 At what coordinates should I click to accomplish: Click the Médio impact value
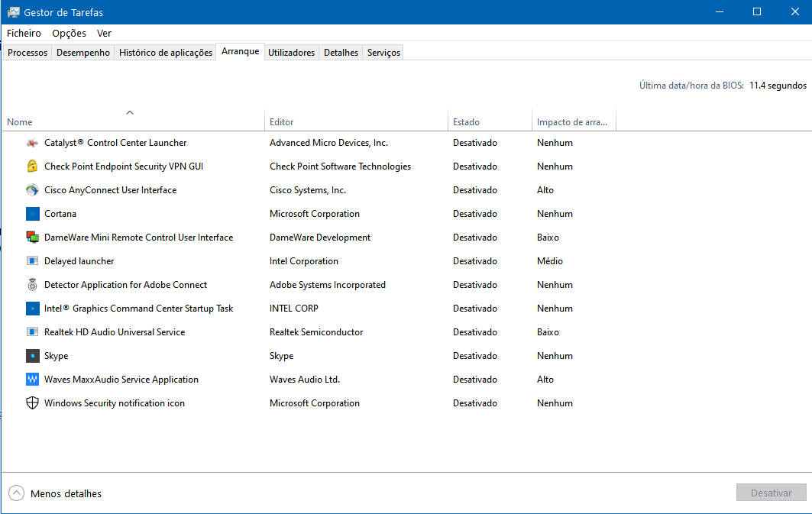pos(550,261)
